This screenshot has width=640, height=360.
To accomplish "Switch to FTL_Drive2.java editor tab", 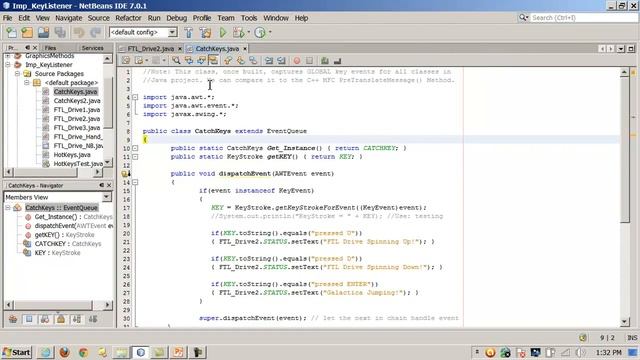I will coord(151,49).
